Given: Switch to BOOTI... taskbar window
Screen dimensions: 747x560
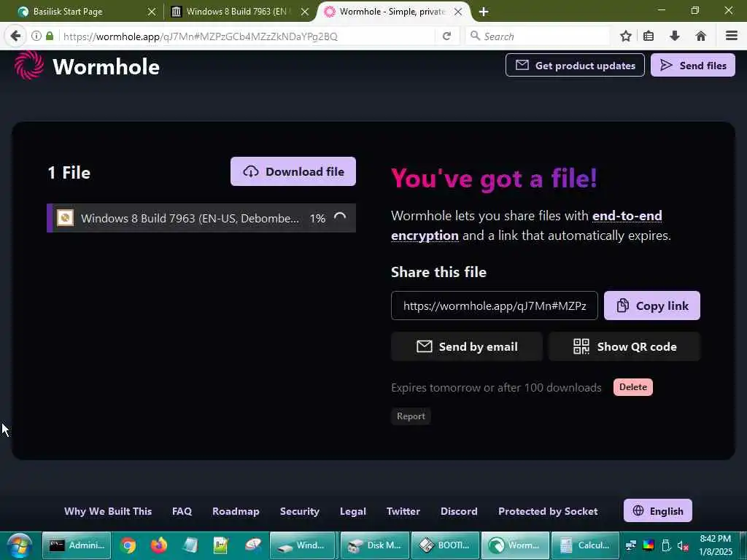Looking at the screenshot, I should pyautogui.click(x=445, y=545).
